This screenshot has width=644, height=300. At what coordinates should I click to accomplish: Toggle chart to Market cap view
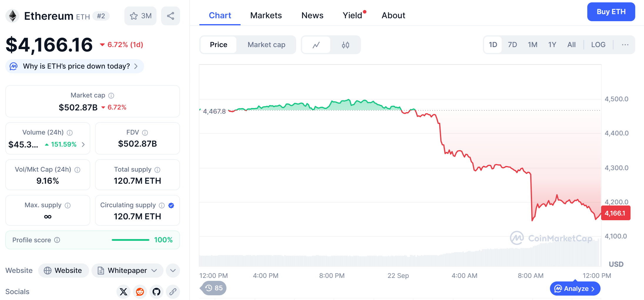(x=266, y=45)
